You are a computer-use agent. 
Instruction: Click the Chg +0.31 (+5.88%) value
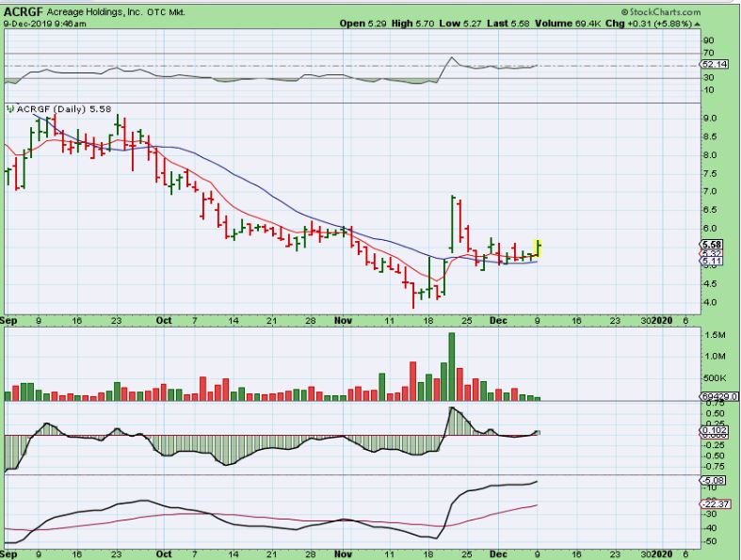pos(649,24)
